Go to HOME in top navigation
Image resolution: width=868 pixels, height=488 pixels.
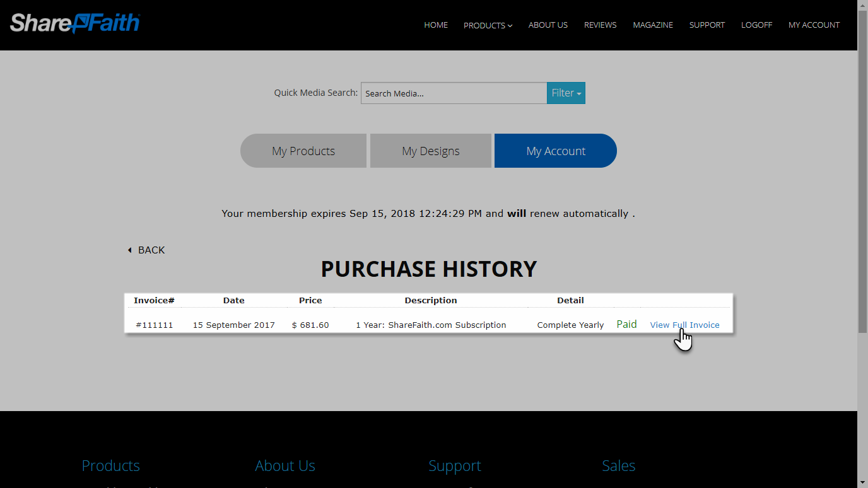(436, 25)
